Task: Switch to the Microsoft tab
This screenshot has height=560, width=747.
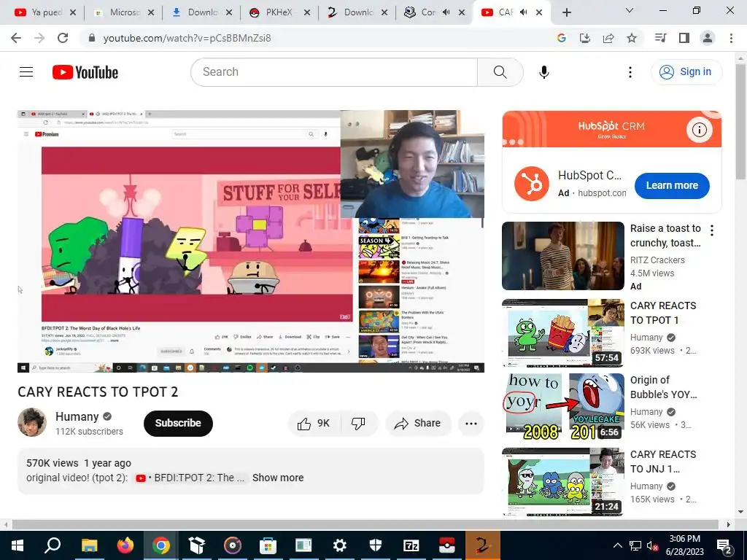Action: click(x=122, y=12)
